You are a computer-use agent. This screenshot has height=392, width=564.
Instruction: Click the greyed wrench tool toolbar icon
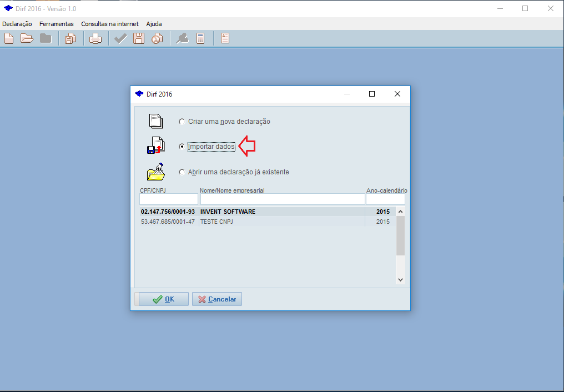pyautogui.click(x=183, y=38)
